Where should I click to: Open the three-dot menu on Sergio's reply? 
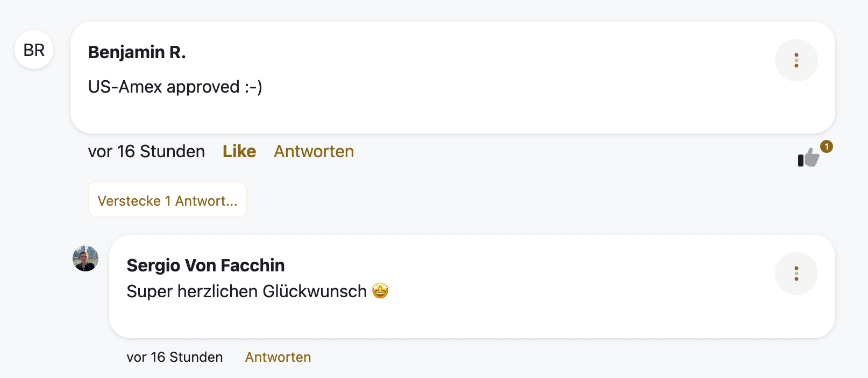(x=796, y=274)
